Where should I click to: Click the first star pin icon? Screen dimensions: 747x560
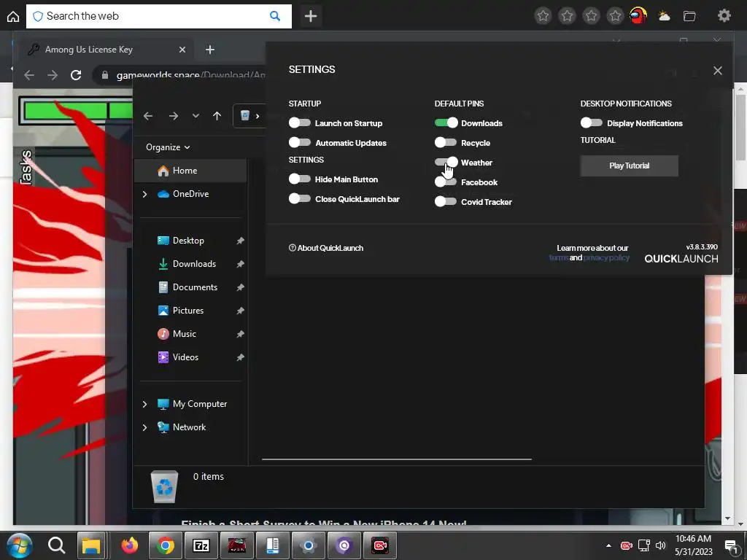point(543,16)
